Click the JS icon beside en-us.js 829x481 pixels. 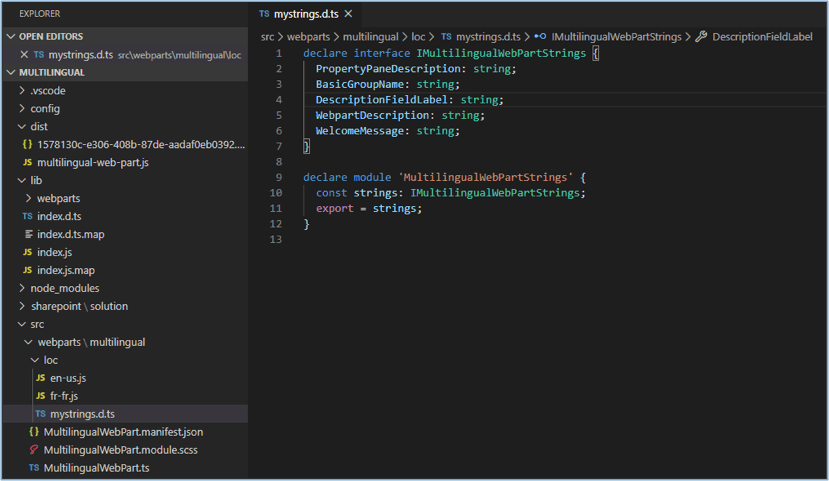click(41, 378)
